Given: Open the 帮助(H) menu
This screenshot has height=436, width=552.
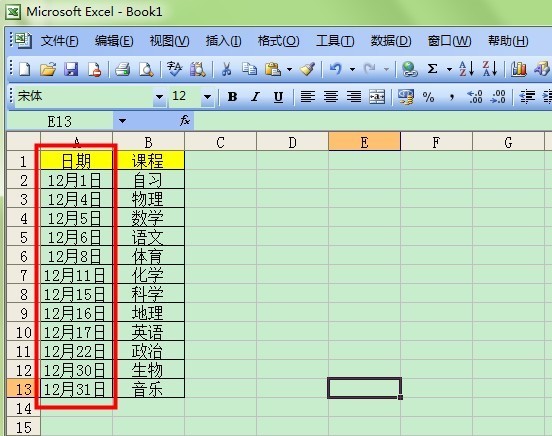Looking at the screenshot, I should click(508, 41).
